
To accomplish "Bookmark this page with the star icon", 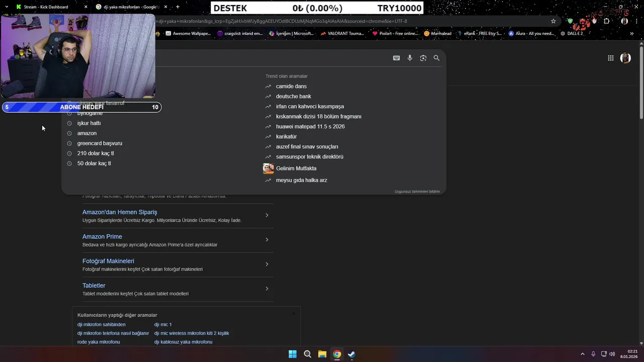I will (x=553, y=21).
